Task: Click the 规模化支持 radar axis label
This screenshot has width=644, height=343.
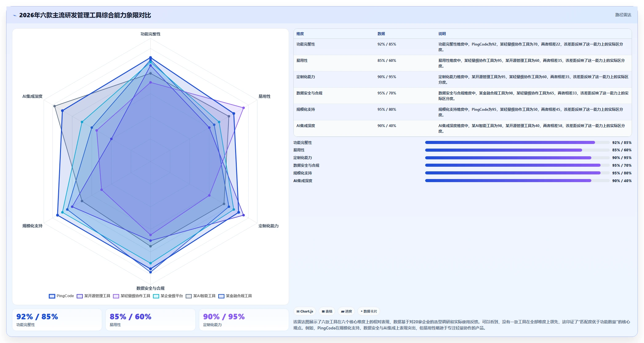Action: coord(32,226)
